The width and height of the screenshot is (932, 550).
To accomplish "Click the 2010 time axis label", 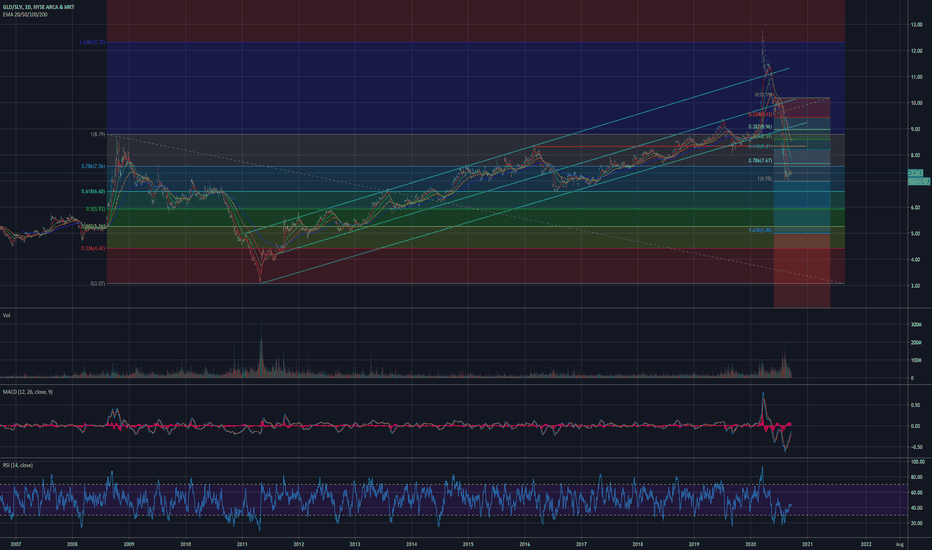I will click(x=185, y=544).
